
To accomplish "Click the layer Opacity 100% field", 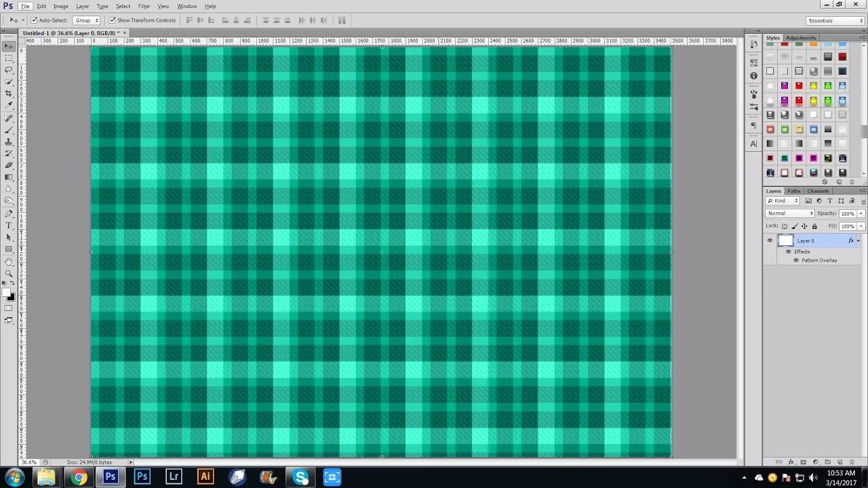I will click(x=848, y=213).
